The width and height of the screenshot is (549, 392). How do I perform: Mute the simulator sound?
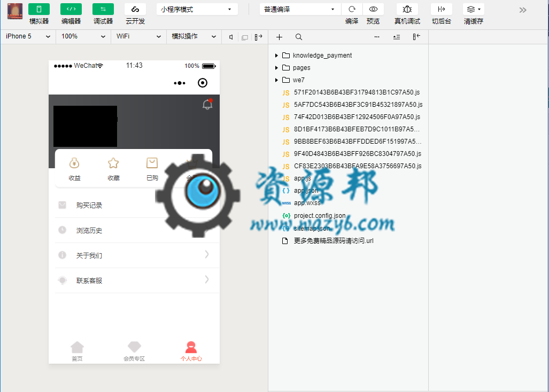[x=231, y=37]
